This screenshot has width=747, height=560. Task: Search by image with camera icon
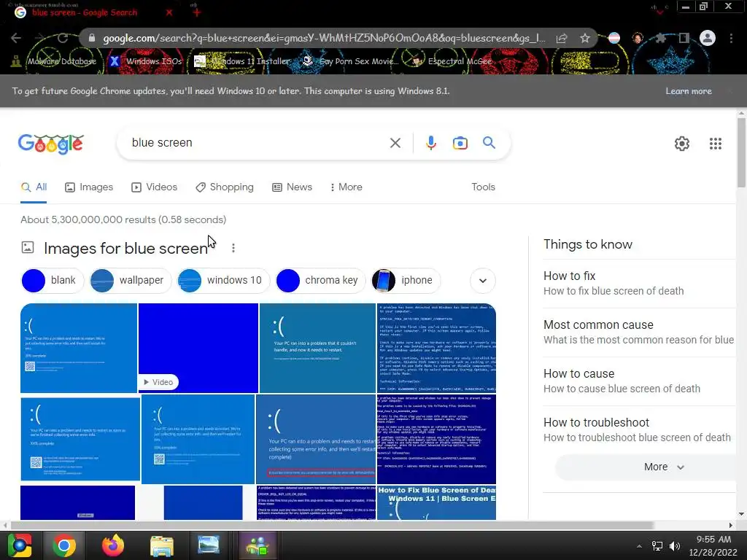click(x=460, y=143)
